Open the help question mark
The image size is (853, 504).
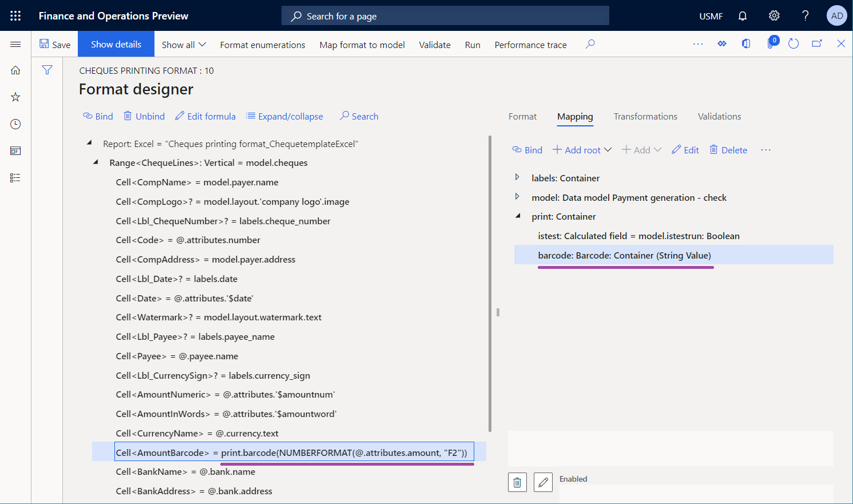806,16
